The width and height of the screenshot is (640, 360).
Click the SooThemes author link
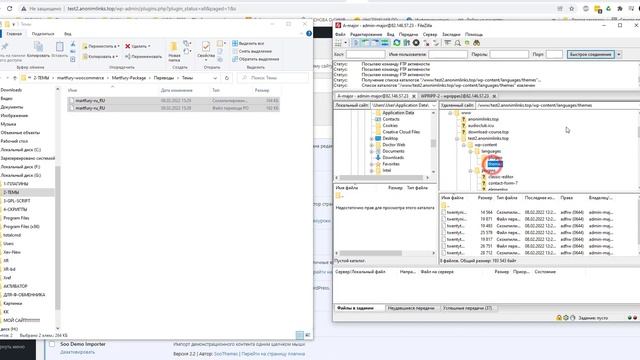(x=226, y=354)
